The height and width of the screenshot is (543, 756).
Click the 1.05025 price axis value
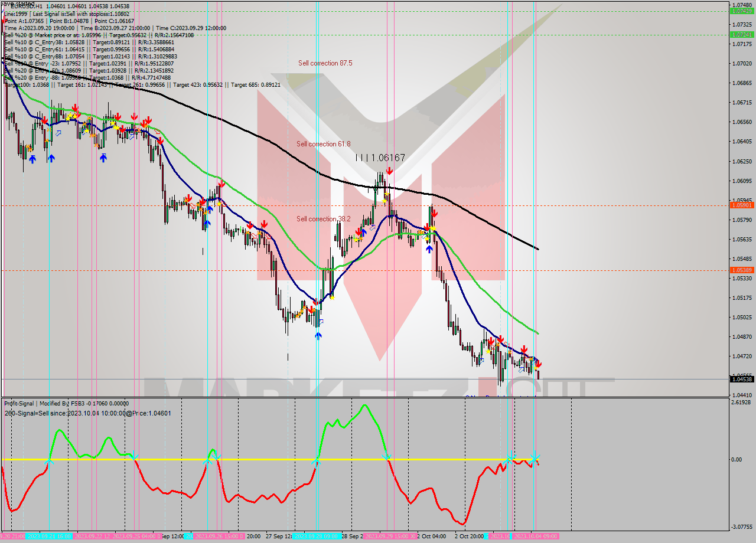(x=742, y=318)
